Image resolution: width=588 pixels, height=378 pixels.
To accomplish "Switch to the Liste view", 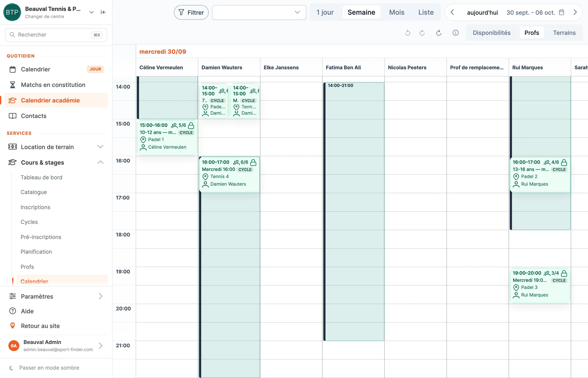I will (x=426, y=12).
